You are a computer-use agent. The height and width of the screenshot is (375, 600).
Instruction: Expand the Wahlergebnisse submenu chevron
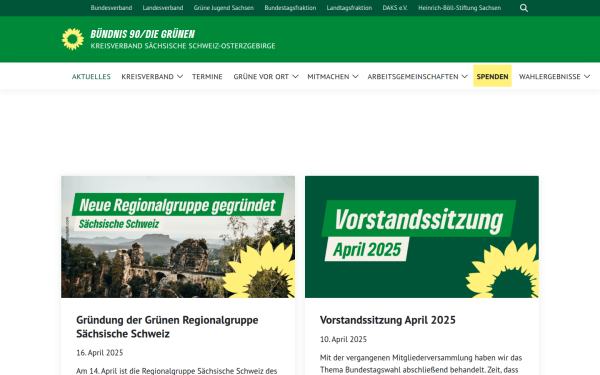click(587, 77)
